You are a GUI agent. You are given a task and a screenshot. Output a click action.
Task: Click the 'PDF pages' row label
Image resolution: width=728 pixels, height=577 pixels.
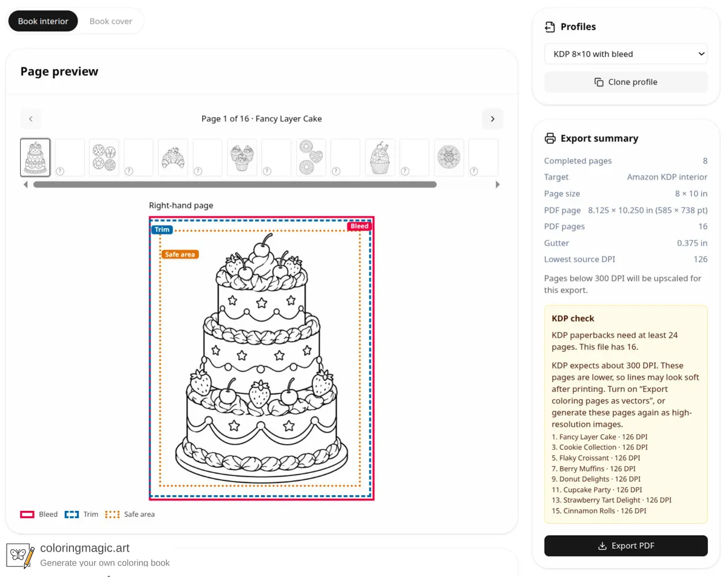[x=564, y=226]
